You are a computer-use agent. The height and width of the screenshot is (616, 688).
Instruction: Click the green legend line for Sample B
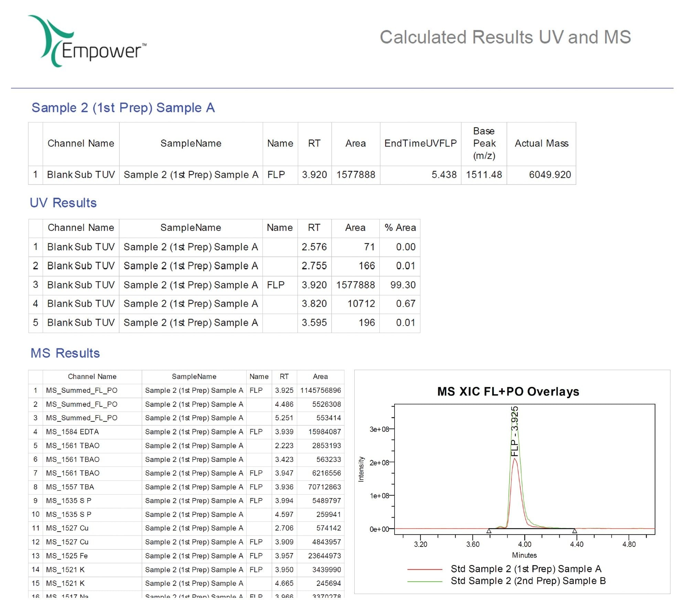(424, 582)
